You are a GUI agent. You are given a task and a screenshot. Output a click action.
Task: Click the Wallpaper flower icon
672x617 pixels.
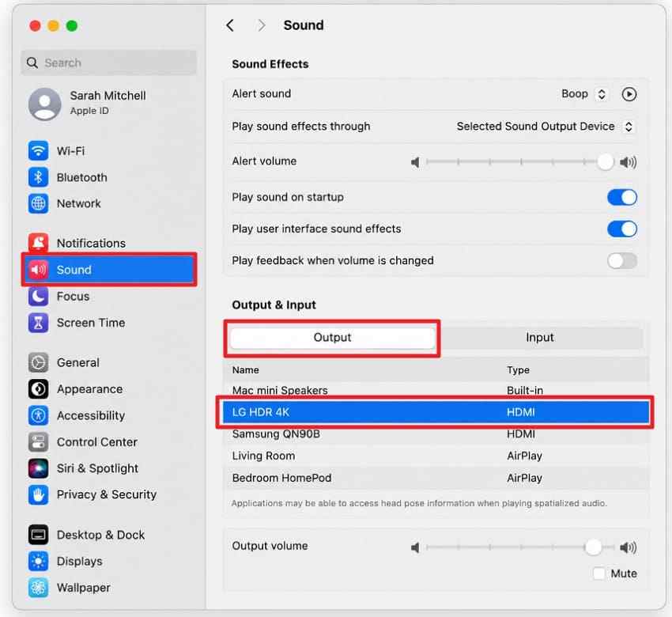tap(38, 588)
